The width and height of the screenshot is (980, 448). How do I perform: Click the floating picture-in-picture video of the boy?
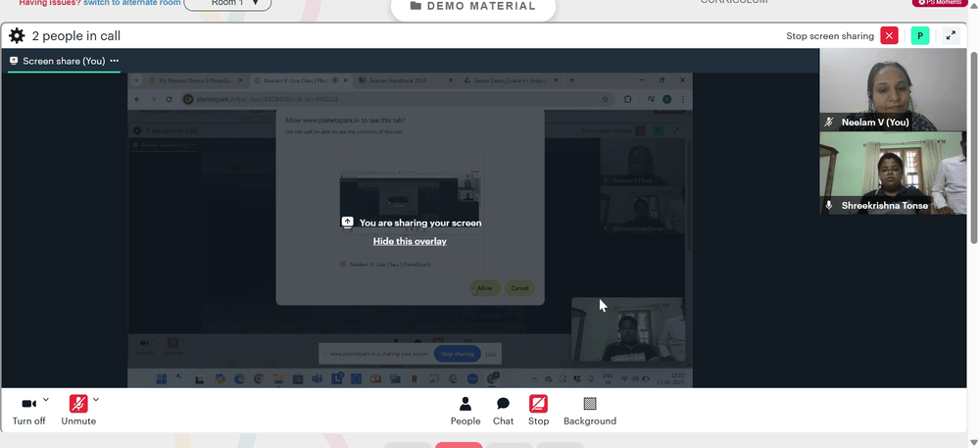pyautogui.click(x=628, y=329)
